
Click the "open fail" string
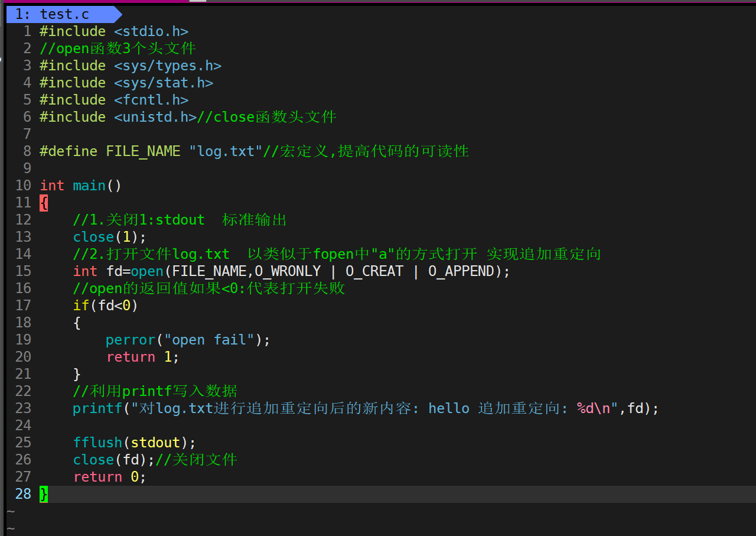[209, 340]
